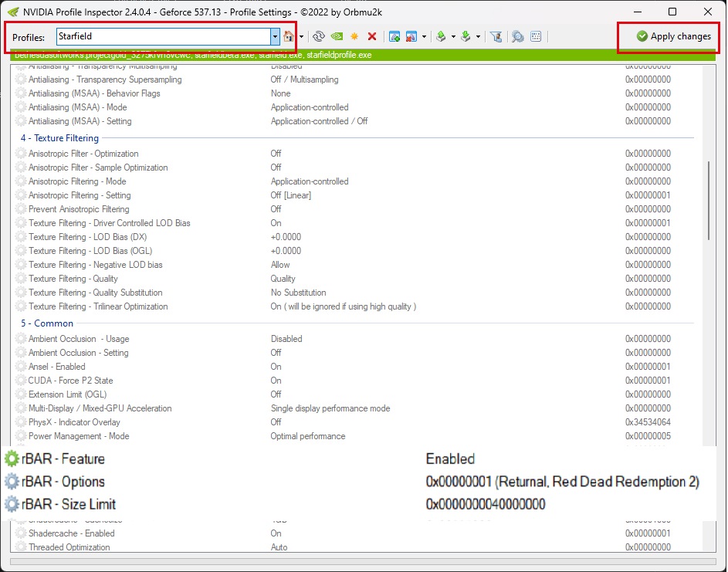
Task: Go to the global home profile icon
Action: (x=289, y=36)
